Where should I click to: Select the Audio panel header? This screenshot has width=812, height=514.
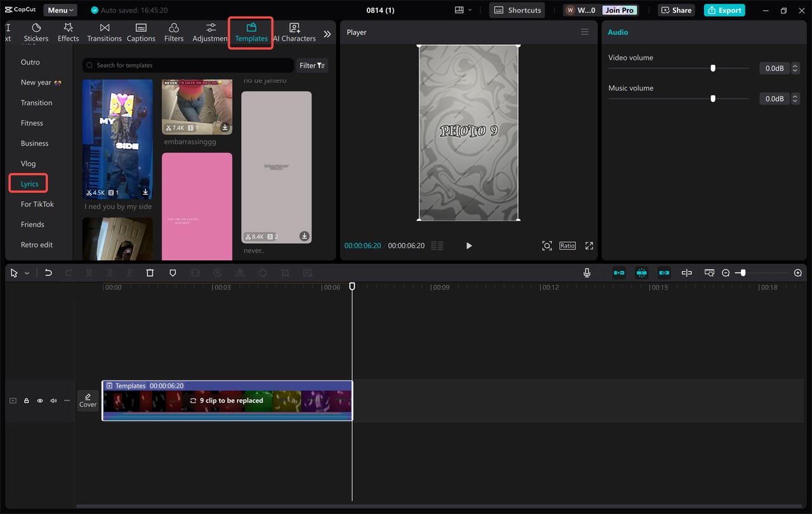pos(618,32)
